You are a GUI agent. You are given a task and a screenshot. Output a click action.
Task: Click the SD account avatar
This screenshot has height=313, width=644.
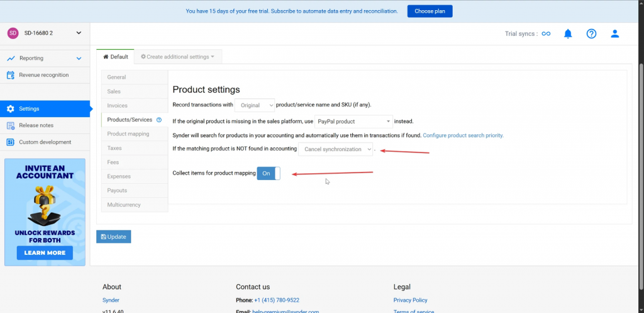(x=13, y=33)
